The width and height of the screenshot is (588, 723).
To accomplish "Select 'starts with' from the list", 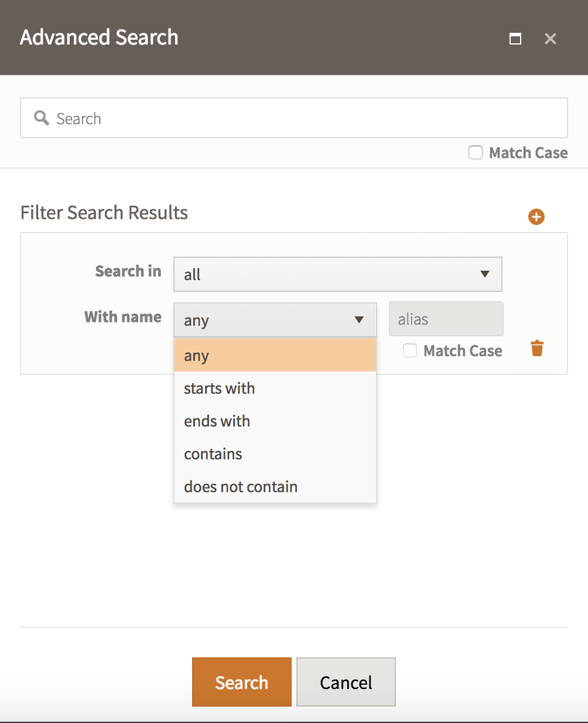I will coord(275,388).
